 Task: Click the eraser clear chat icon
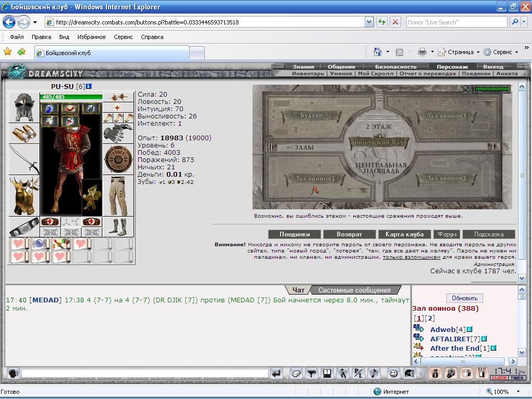pyautogui.click(x=296, y=374)
